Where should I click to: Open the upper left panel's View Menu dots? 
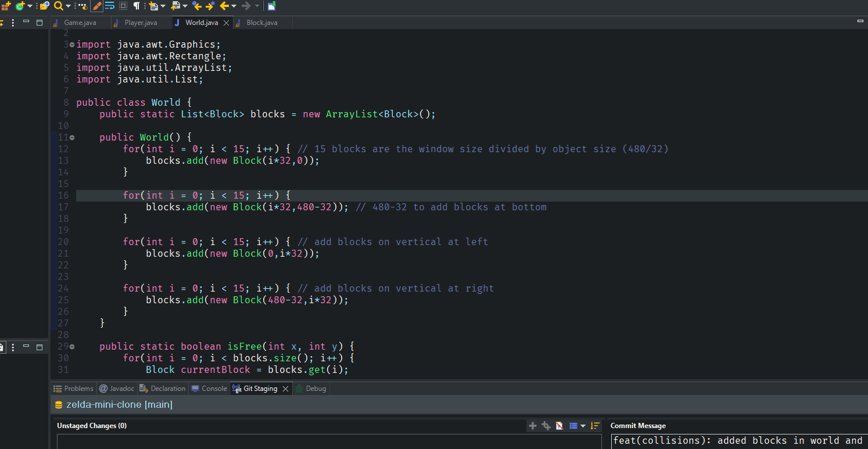point(13,23)
